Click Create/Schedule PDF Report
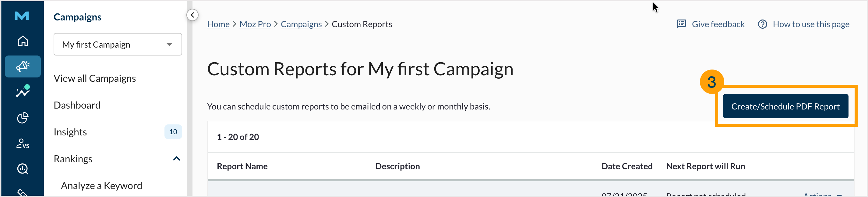 point(785,106)
